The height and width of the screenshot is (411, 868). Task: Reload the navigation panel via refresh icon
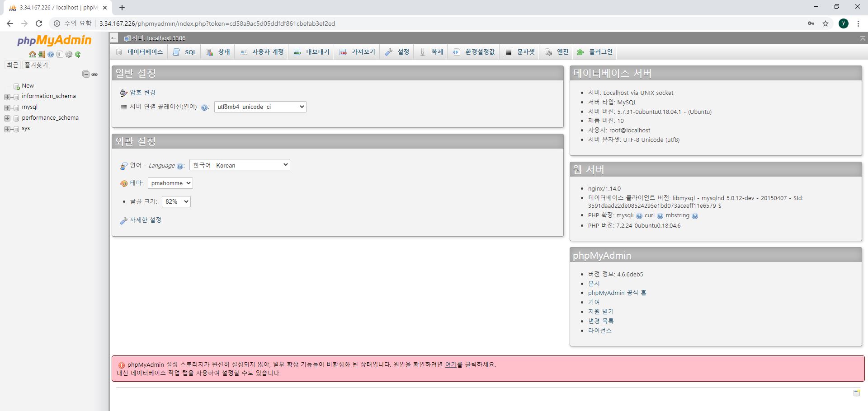[78, 54]
